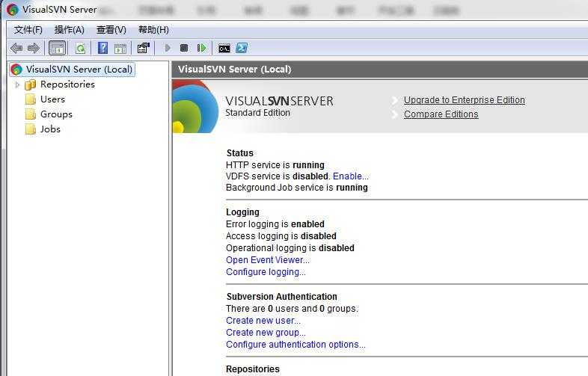588x376 pixels.
Task: Click Open Event Viewer... link
Action: click(268, 260)
